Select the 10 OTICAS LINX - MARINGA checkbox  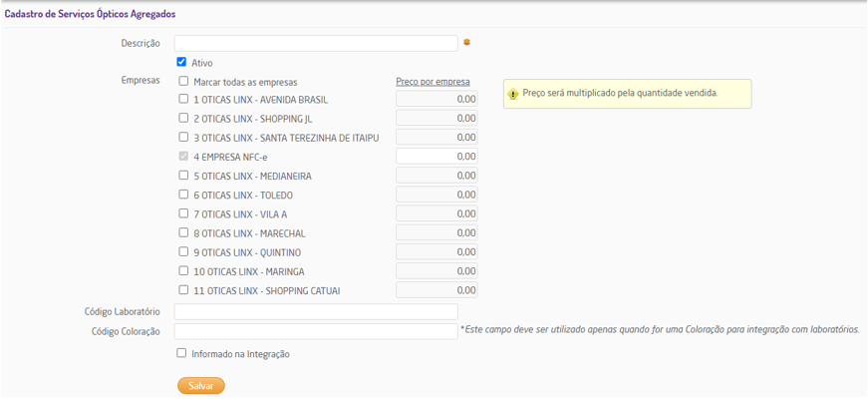[183, 270]
